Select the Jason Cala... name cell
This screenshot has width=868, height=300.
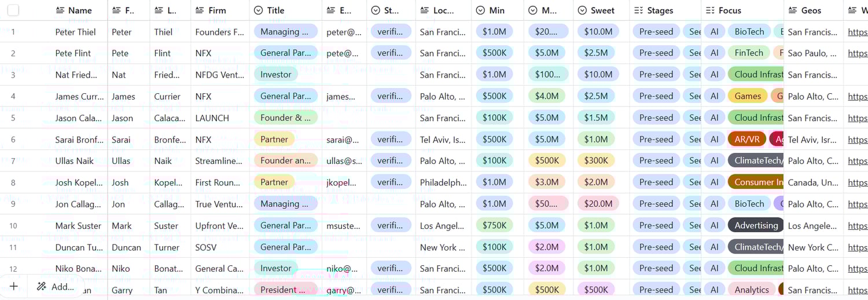[80, 118]
